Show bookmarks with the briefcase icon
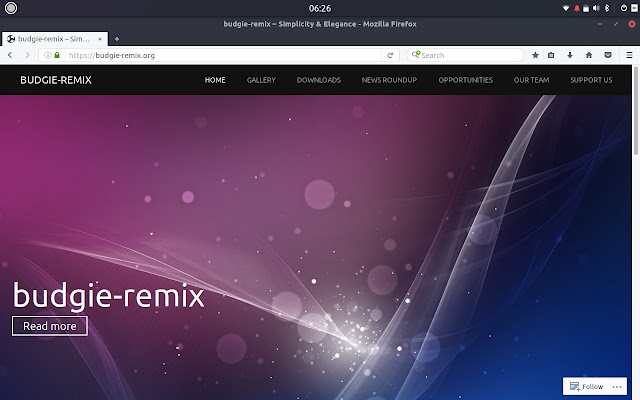 [551, 55]
